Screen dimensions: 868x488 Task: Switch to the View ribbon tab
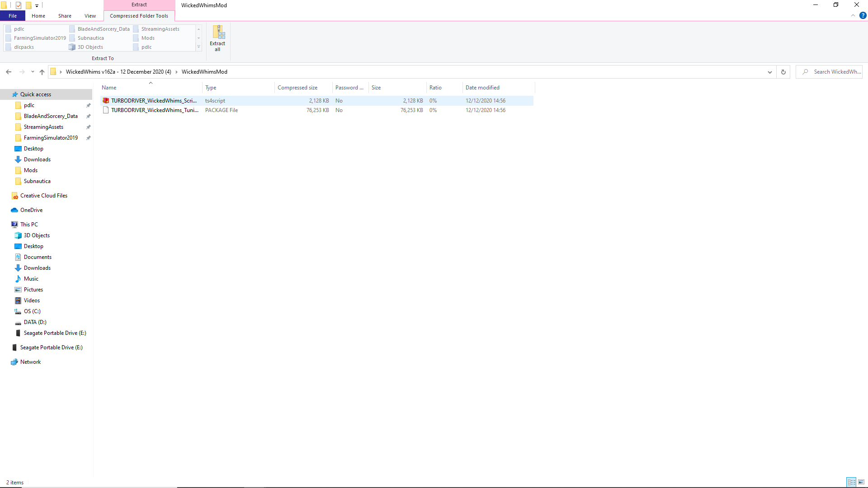tap(90, 16)
